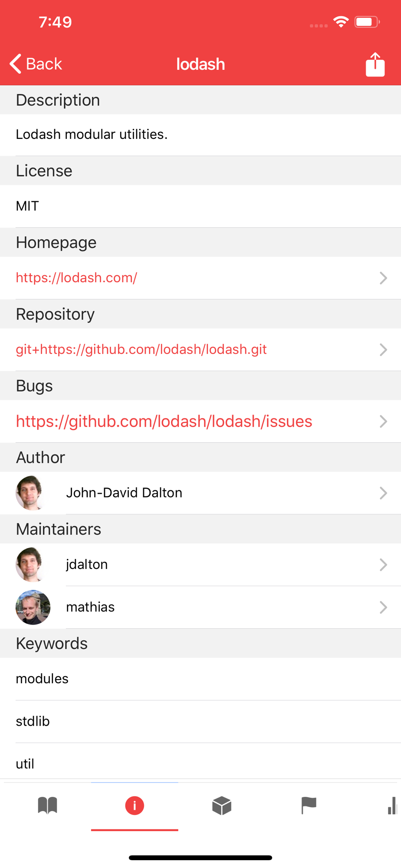This screenshot has height=868, width=401.
Task: Open the package cube tab
Action: 222,806
